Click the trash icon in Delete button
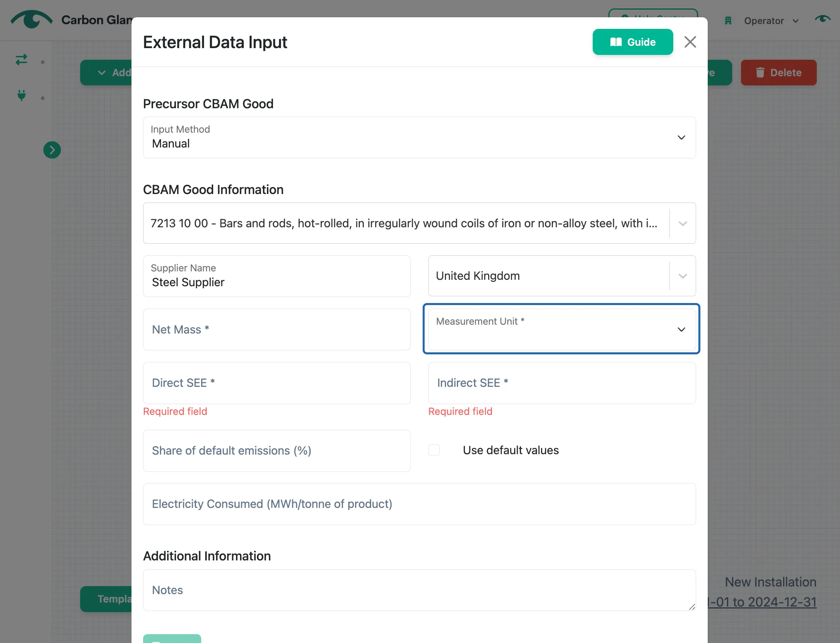 coord(760,73)
